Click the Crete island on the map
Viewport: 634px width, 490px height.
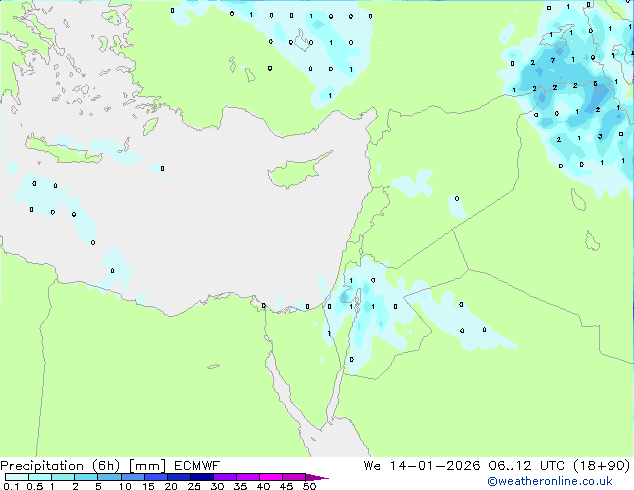tap(64, 150)
